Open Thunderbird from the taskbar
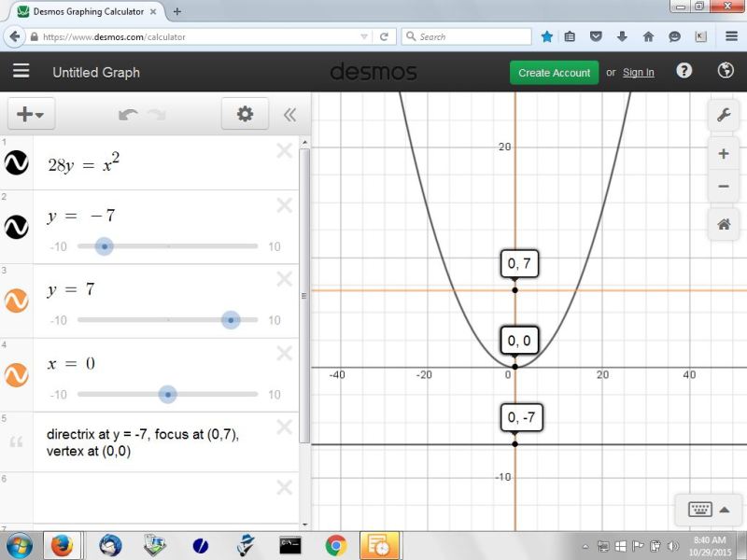This screenshot has height=560, width=747. [x=110, y=546]
